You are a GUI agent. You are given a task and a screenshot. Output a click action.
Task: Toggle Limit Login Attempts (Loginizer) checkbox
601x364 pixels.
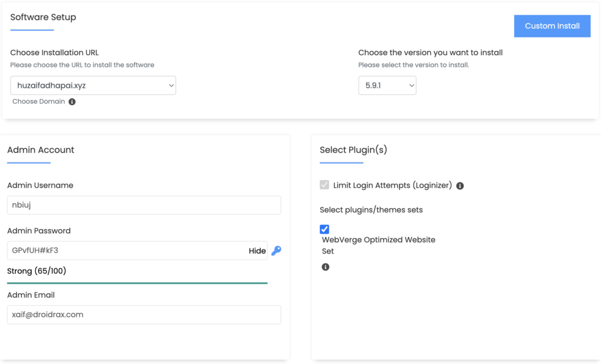325,185
